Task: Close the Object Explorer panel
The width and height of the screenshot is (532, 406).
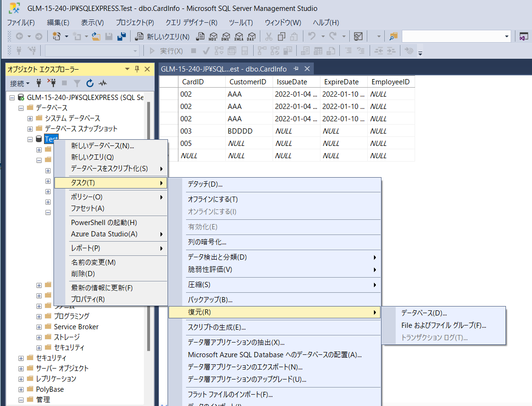Action: tap(147, 69)
